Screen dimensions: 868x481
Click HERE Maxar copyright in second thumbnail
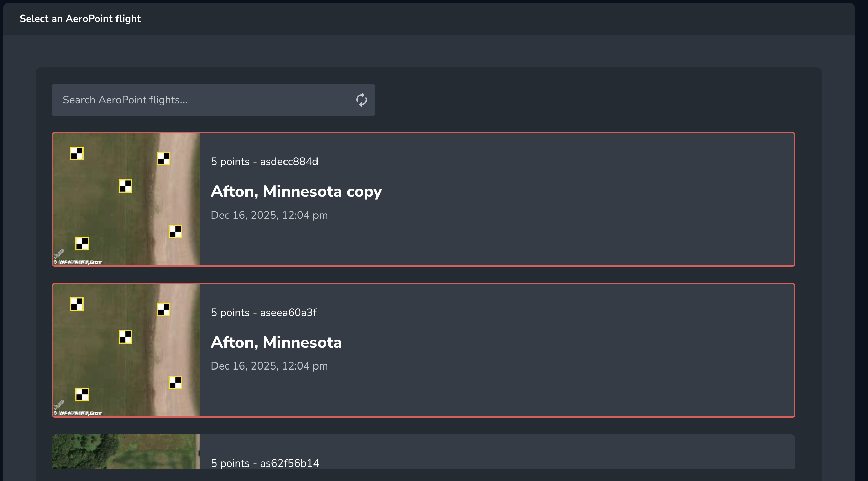point(78,413)
